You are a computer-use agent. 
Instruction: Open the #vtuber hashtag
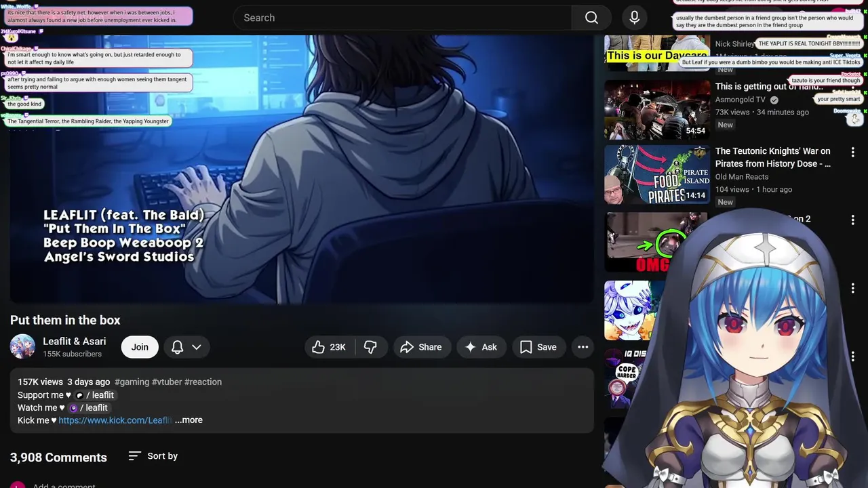(167, 382)
